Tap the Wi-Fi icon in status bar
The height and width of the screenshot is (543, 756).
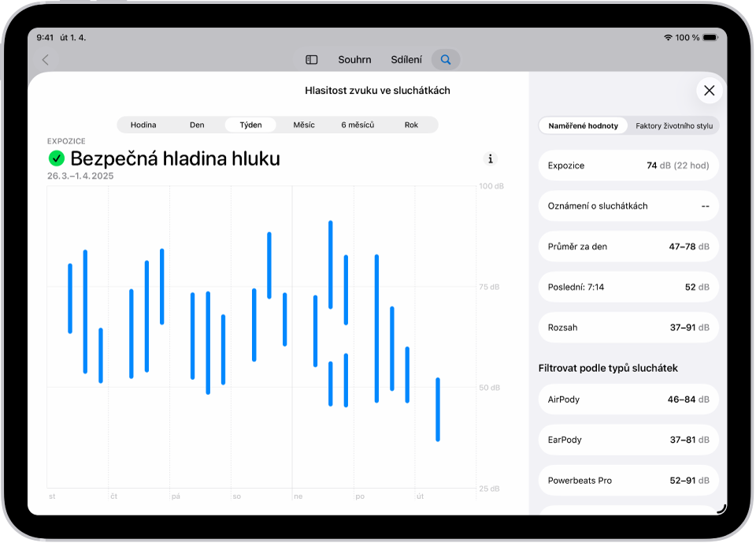(668, 37)
